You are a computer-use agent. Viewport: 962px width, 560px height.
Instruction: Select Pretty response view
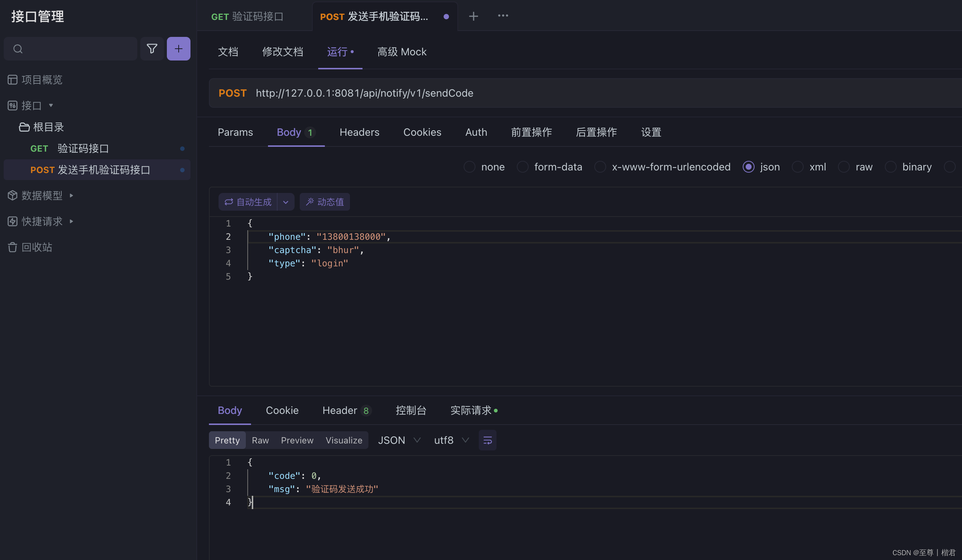[x=227, y=440]
